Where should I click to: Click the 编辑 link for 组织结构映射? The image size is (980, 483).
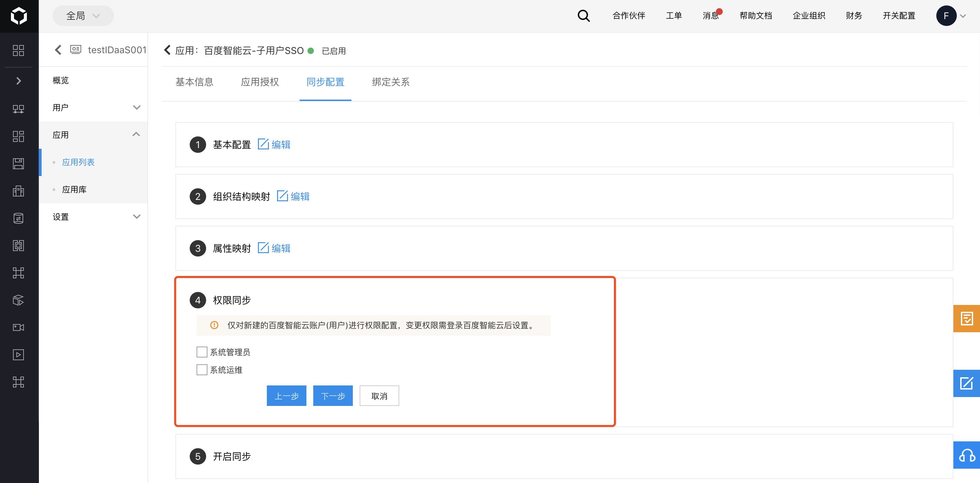pos(300,196)
